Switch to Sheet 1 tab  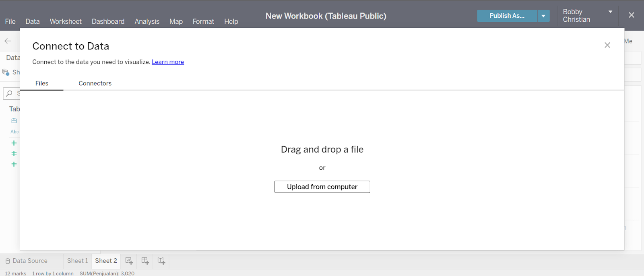(77, 261)
